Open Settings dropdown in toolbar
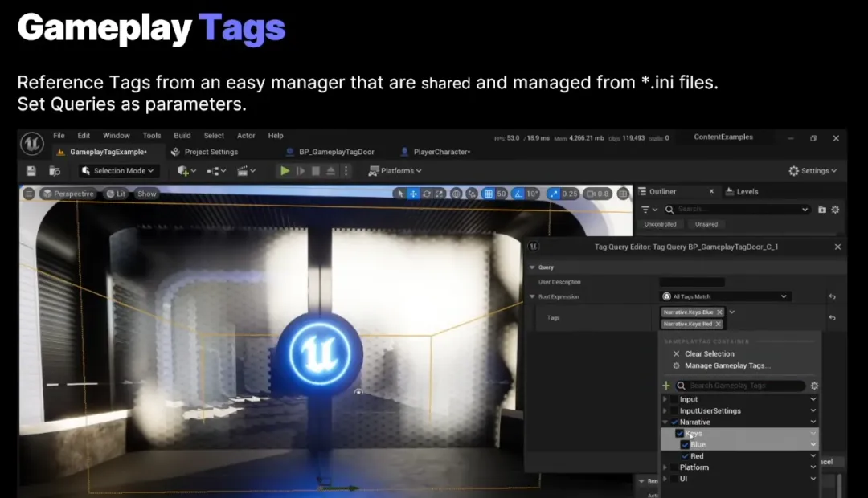This screenshot has width=868, height=498. coord(813,171)
